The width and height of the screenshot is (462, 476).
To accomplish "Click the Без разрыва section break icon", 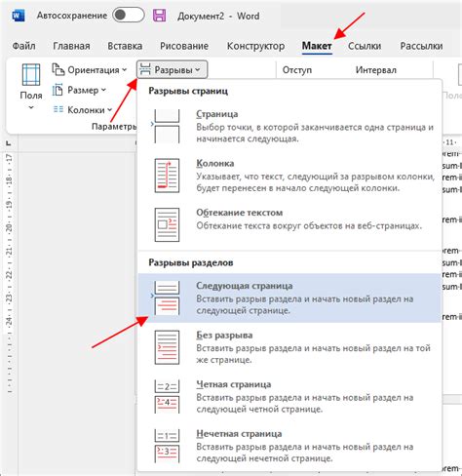I will coord(167,347).
